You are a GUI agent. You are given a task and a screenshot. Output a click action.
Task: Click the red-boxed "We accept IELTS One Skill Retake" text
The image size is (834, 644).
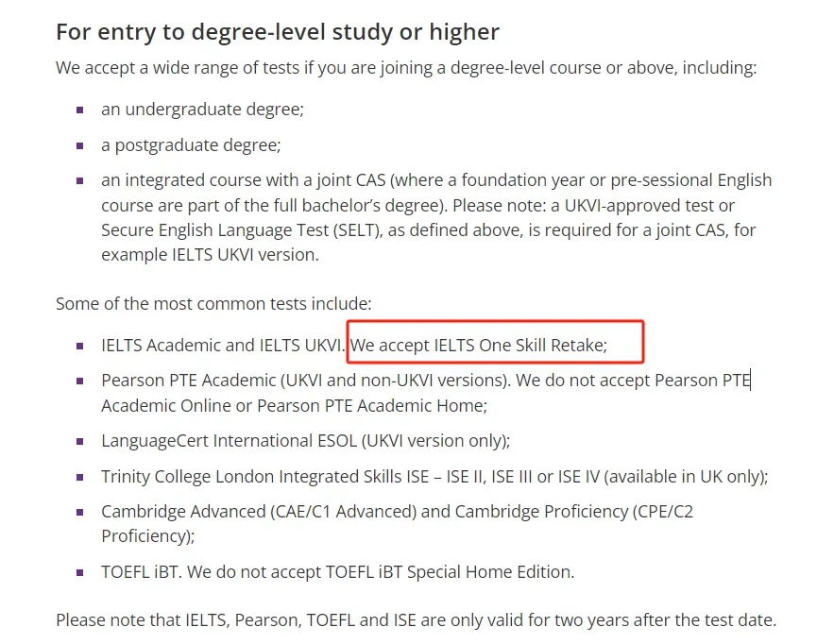(479, 345)
